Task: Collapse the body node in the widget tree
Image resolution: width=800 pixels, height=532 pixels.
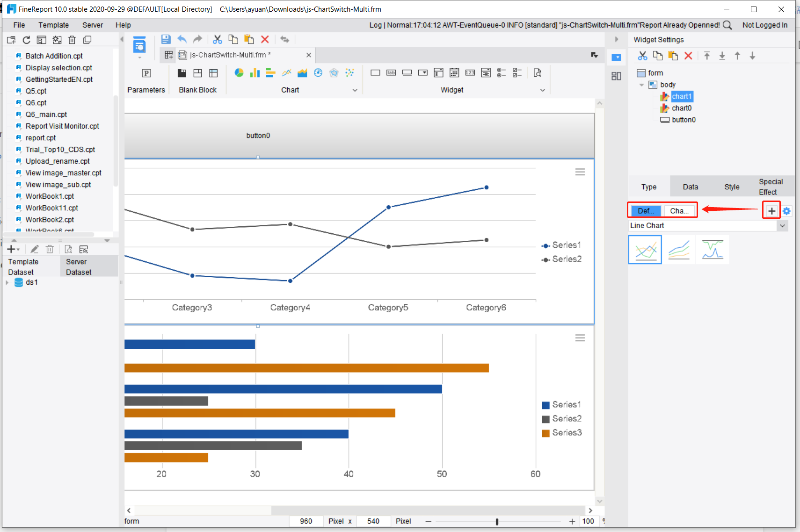Action: click(641, 85)
